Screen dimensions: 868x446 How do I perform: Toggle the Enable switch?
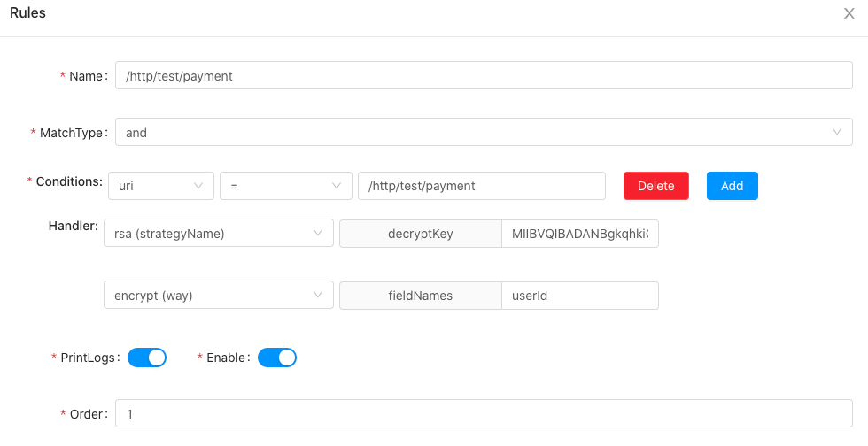pos(277,358)
